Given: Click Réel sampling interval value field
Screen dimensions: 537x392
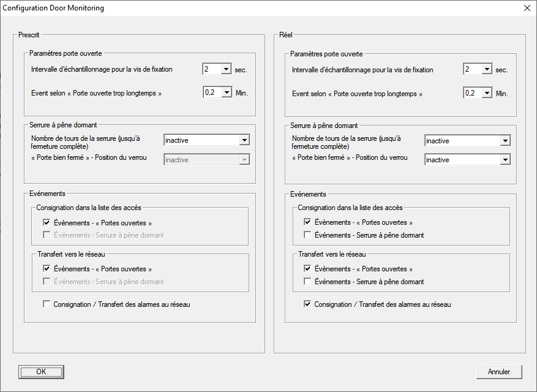Looking at the screenshot, I should pos(472,69).
